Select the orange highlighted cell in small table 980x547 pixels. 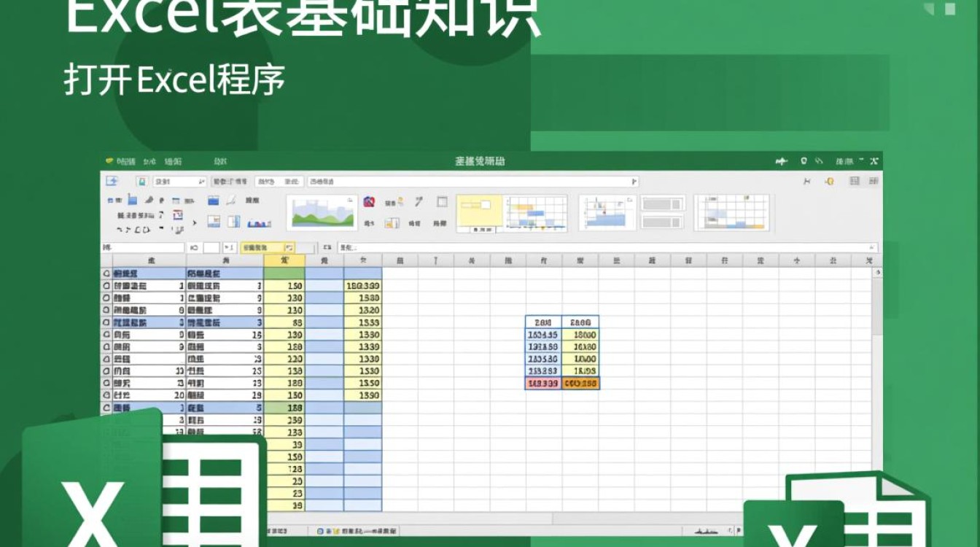(x=580, y=384)
